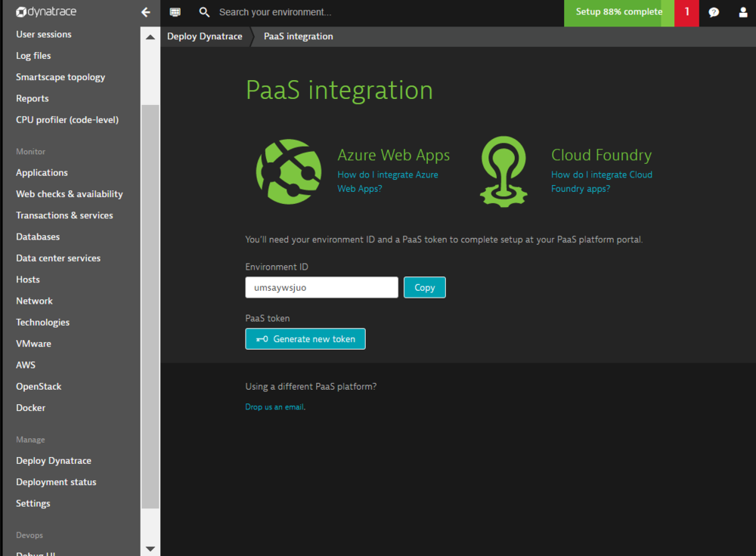Click the Azure Web Apps globe icon
Screen dimensions: 756x556
tap(289, 171)
